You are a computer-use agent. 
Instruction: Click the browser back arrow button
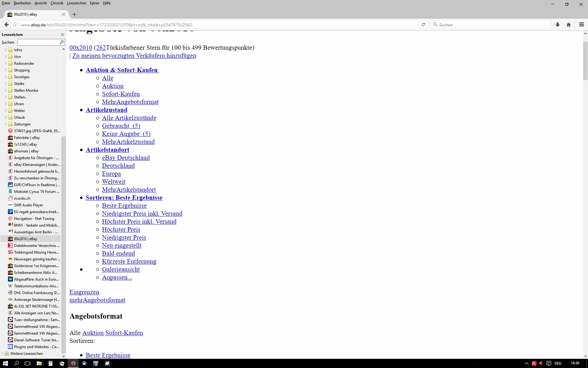click(x=6, y=25)
